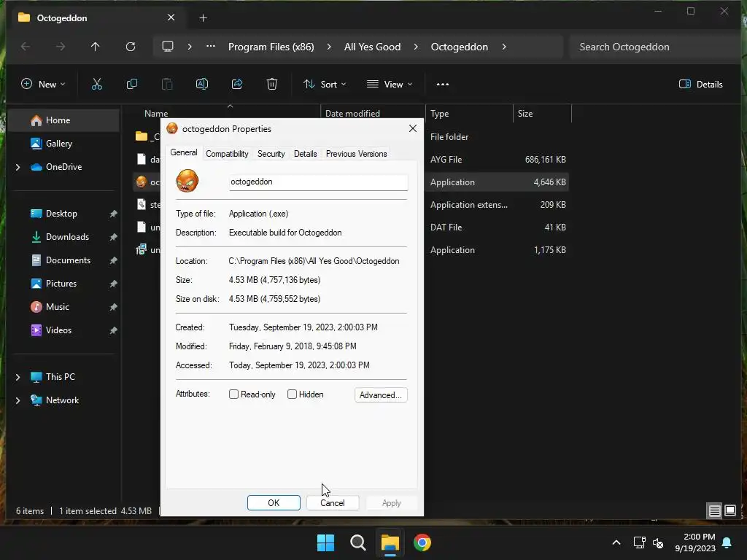
Task: Switch to large thumbnails view icon in status bar
Action: point(729,511)
